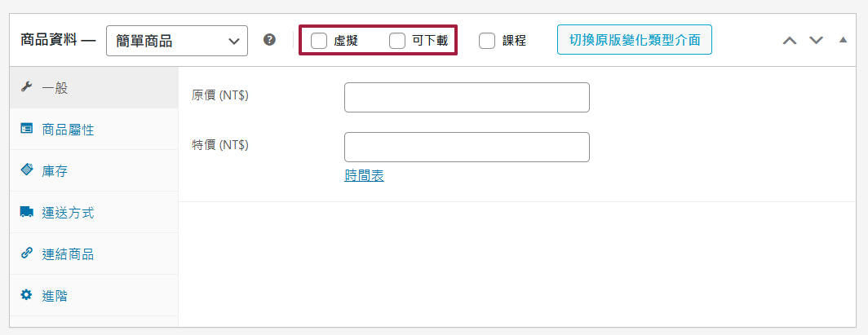Check the 可下載 option

pyautogui.click(x=397, y=41)
